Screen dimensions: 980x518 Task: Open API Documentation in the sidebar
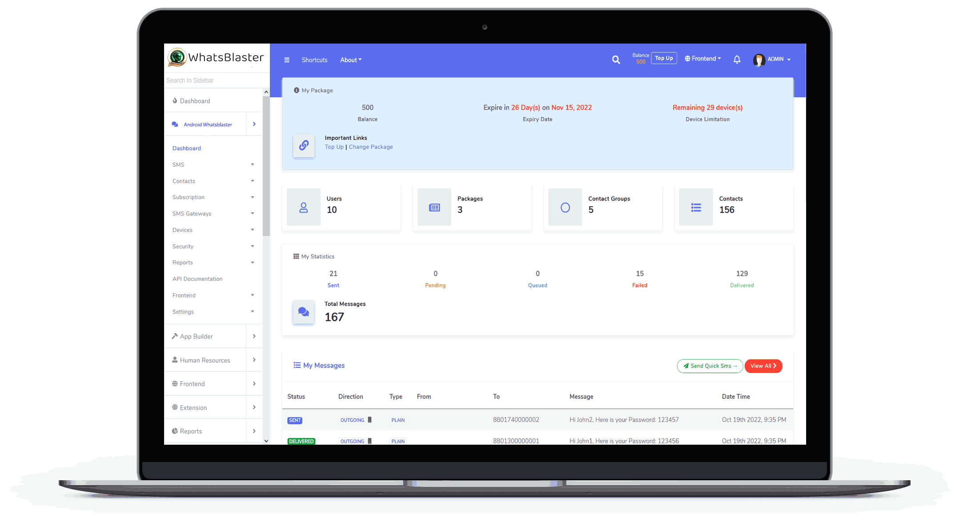pyautogui.click(x=197, y=279)
